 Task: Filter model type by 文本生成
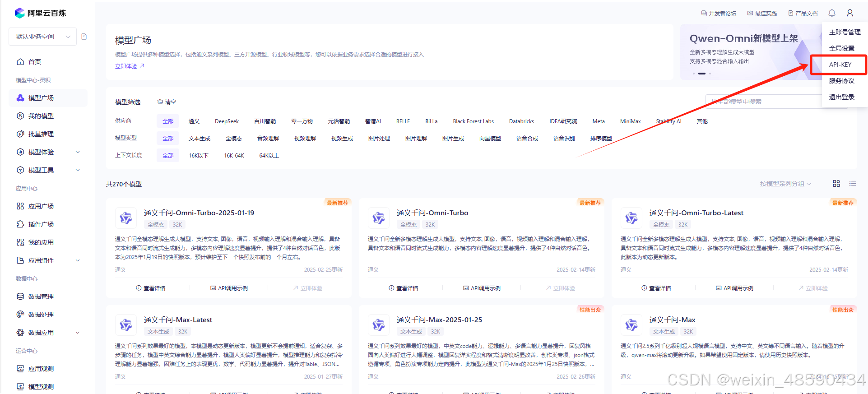(x=200, y=139)
